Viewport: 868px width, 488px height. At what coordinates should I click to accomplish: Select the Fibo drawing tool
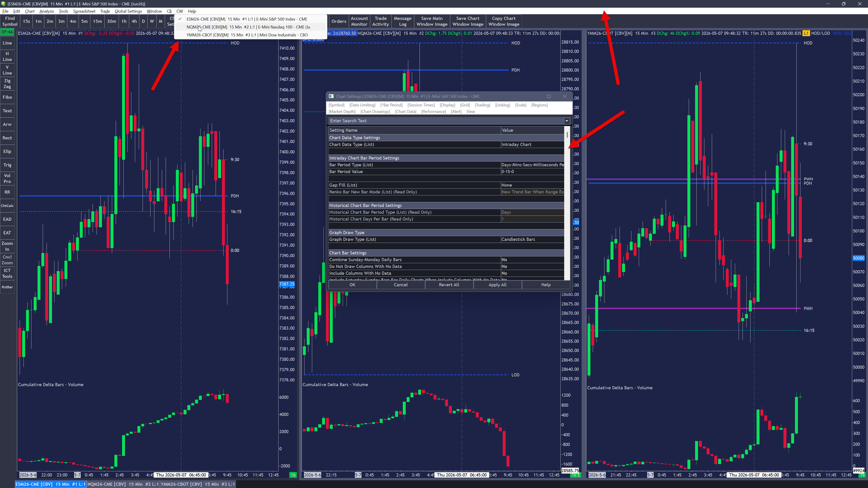pos(7,97)
